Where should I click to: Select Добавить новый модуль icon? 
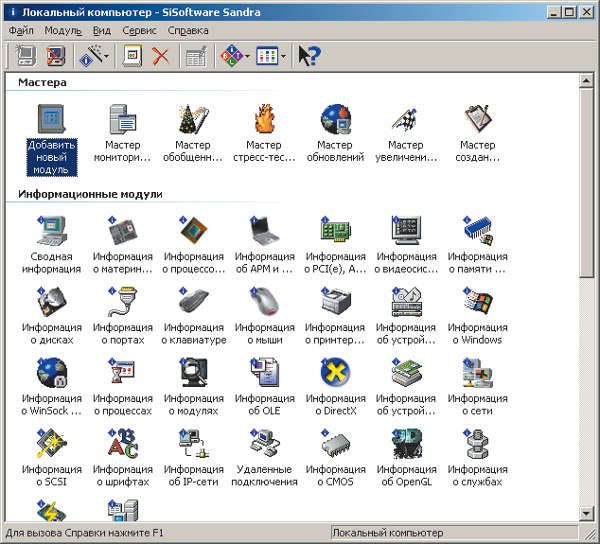(52, 140)
